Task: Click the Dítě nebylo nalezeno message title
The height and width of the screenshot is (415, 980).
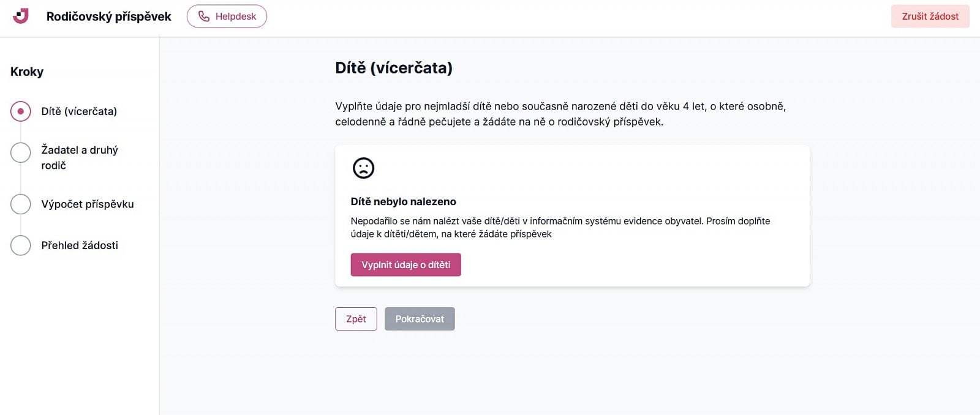Action: point(403,201)
